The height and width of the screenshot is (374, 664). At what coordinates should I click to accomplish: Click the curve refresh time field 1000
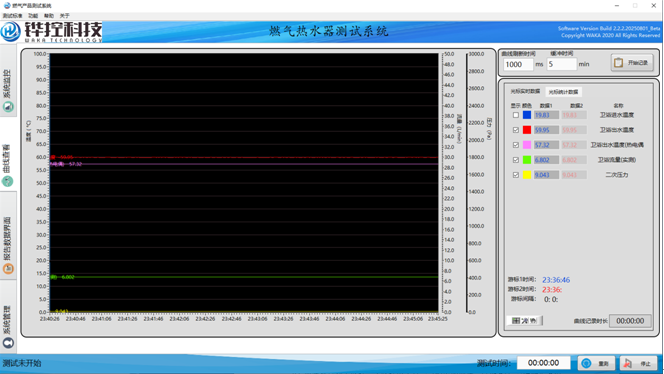point(518,64)
